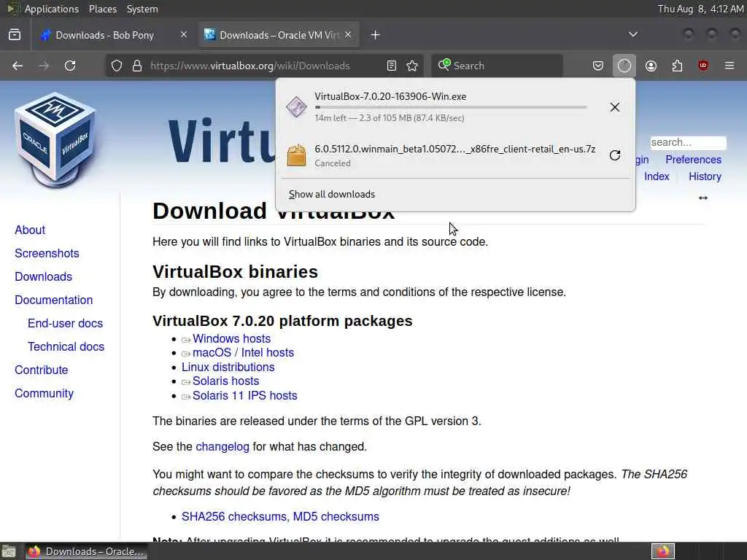Viewport: 747px width, 560px height.
Task: Bookmark this page with the star icon
Action: point(413,66)
